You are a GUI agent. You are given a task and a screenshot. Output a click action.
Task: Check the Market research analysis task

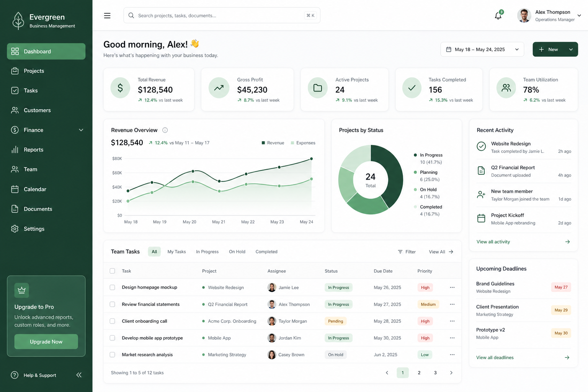[x=112, y=355]
